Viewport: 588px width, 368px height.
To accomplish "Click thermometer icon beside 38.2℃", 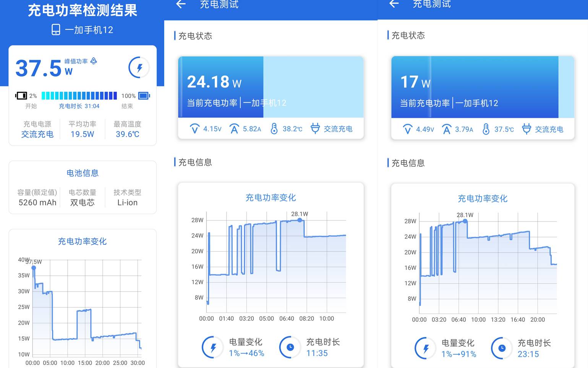I will click(274, 129).
